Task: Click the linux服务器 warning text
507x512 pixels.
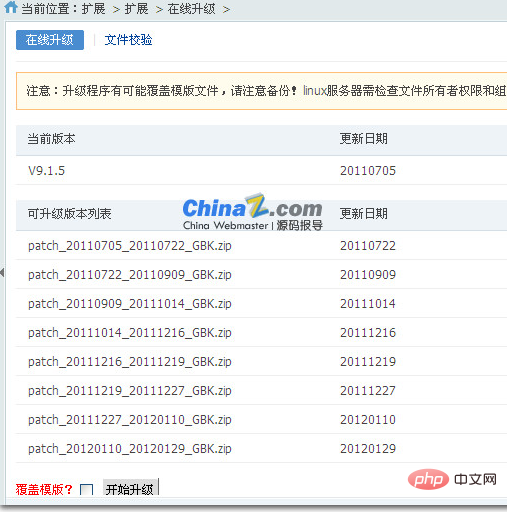Action: click(405, 91)
